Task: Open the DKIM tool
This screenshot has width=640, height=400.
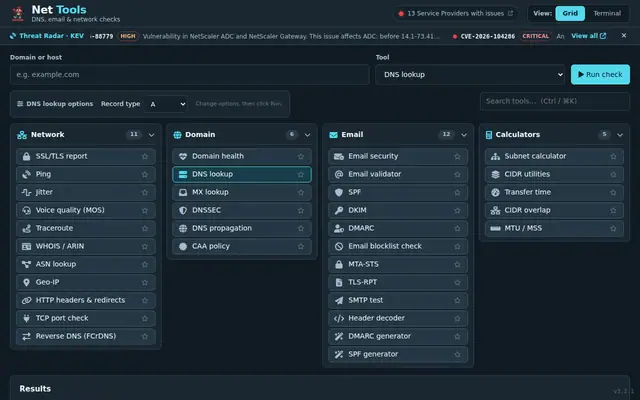Action: [x=398, y=210]
